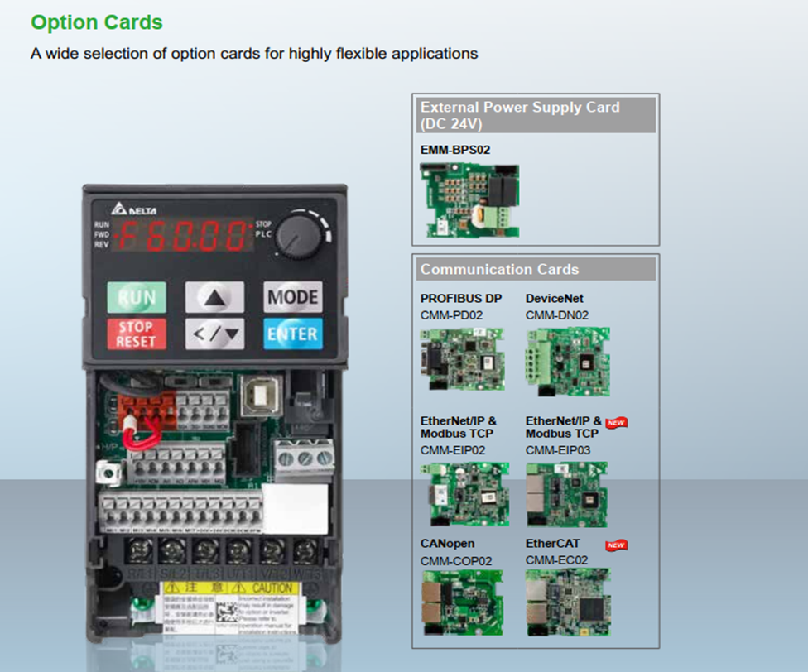
Task: Click the left/down arrow keypad key
Action: click(x=214, y=334)
